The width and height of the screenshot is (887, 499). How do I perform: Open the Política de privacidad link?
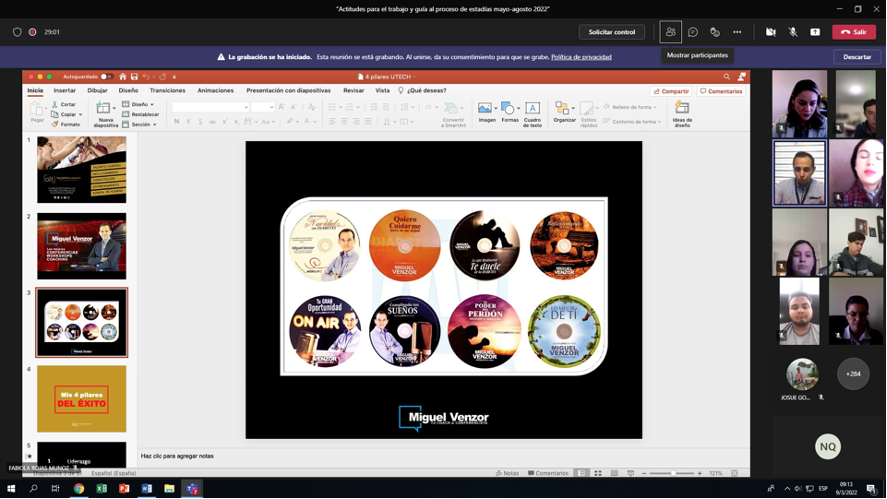coord(581,57)
